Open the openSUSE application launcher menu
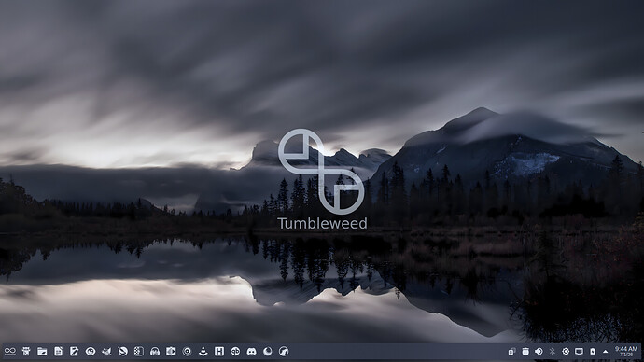Screen dimensions: 644x362 [10, 352]
